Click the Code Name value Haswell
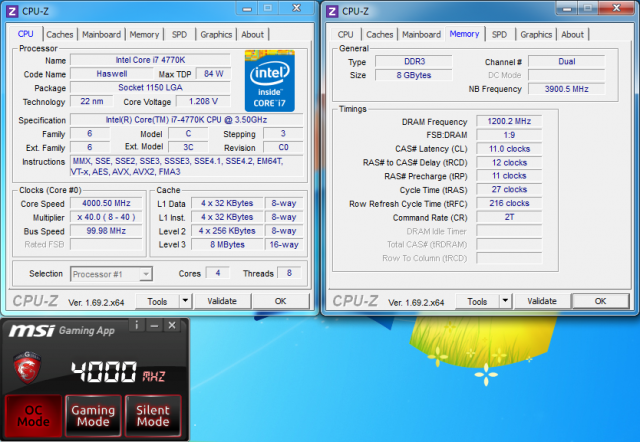This screenshot has height=442, width=640. [x=111, y=74]
